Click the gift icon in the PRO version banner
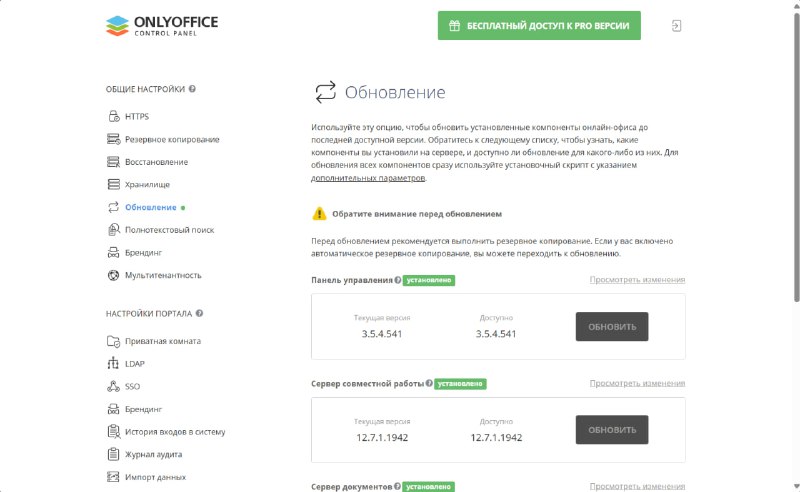 [x=454, y=26]
